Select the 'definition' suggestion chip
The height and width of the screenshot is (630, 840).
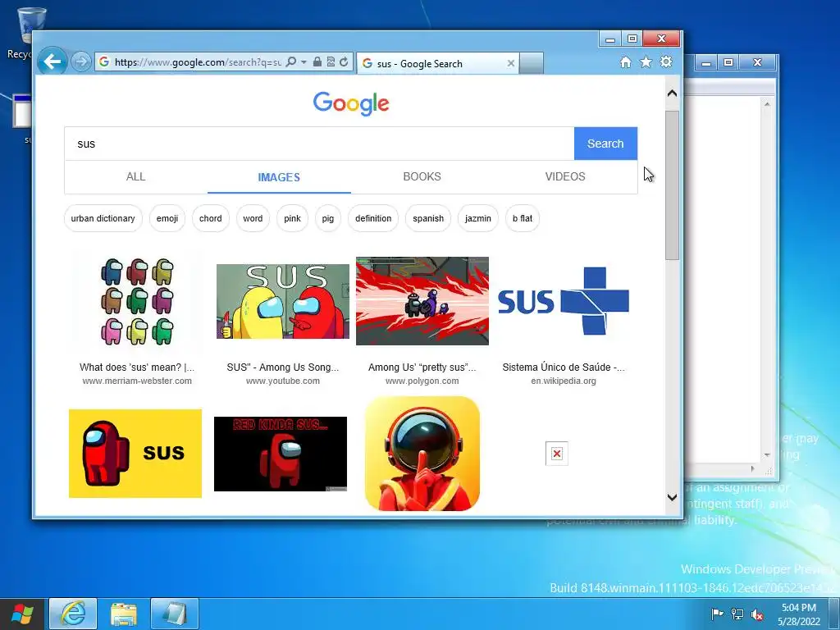(x=373, y=218)
